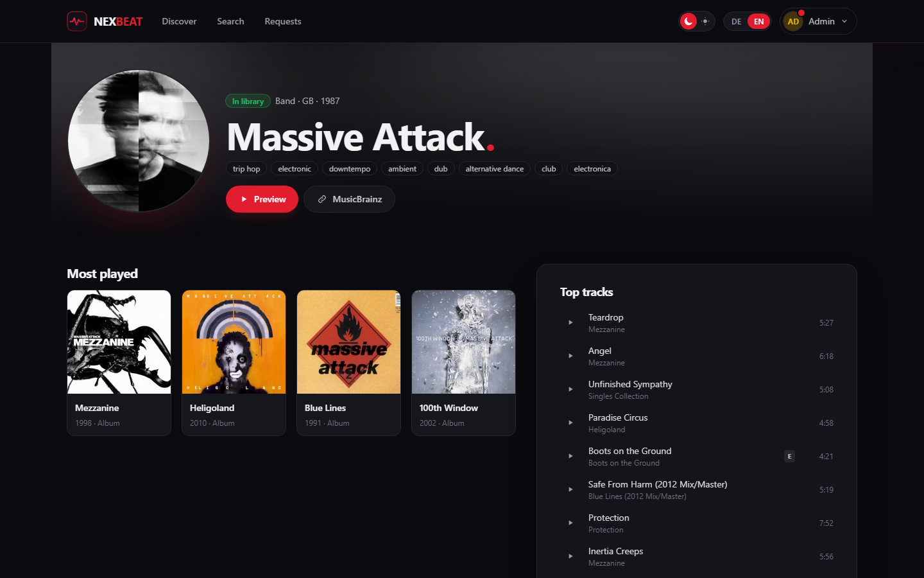Select the ambient genre tag
This screenshot has height=578, width=924.
[402, 168]
